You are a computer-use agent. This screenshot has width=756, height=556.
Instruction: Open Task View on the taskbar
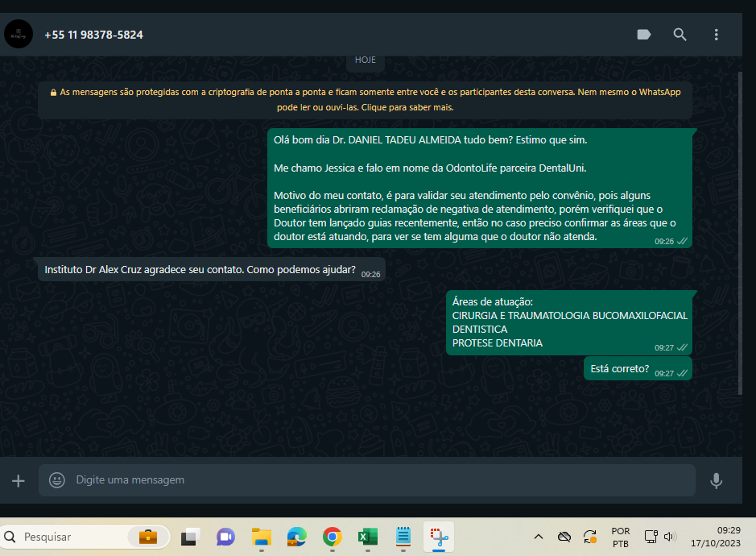pyautogui.click(x=191, y=537)
